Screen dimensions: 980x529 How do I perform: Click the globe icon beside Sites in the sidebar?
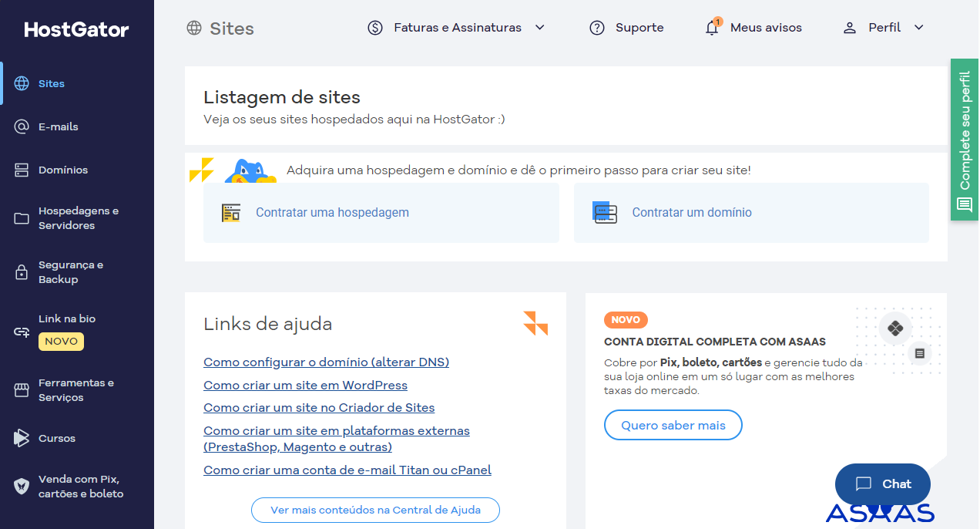pyautogui.click(x=22, y=83)
